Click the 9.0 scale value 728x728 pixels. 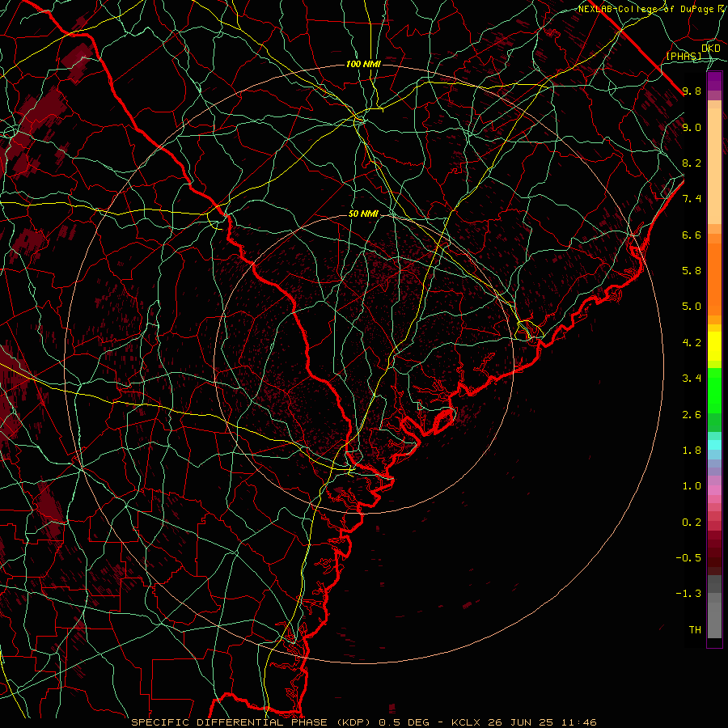click(692, 128)
